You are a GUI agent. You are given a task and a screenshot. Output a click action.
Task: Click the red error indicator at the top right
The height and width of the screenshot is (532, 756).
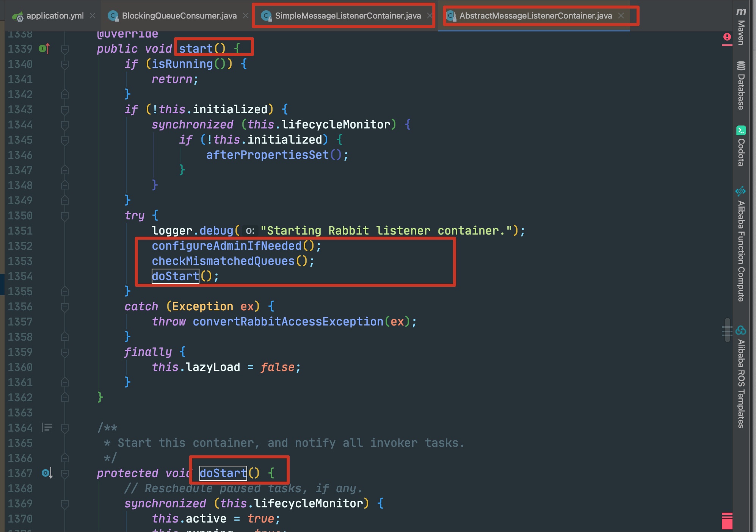[x=727, y=37]
